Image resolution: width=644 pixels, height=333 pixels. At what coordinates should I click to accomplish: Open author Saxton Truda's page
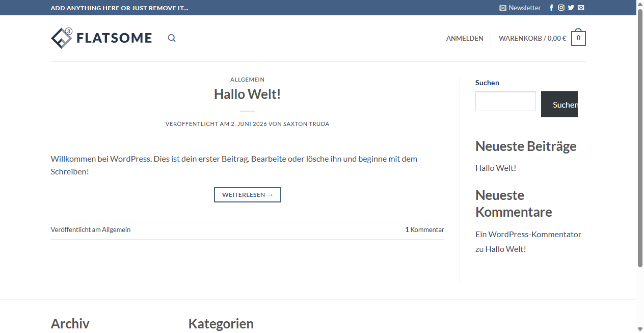pos(306,124)
